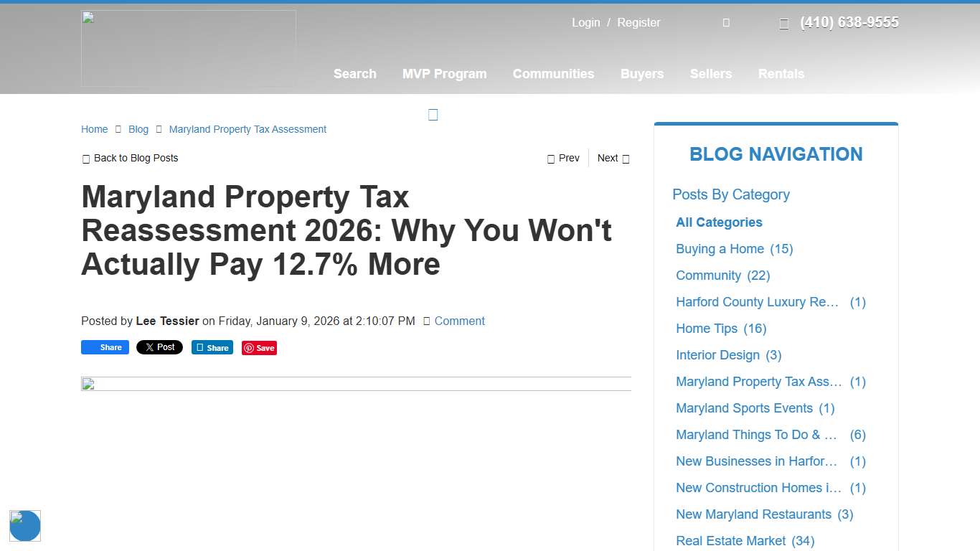
Task: Expand the Buyers navigation menu
Action: (641, 74)
